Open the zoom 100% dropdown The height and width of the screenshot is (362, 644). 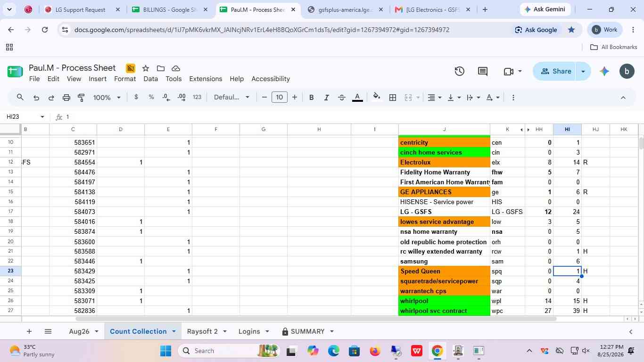(x=107, y=98)
